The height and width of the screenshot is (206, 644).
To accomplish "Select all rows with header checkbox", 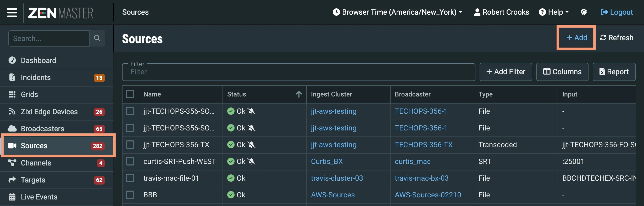I will pos(130,94).
